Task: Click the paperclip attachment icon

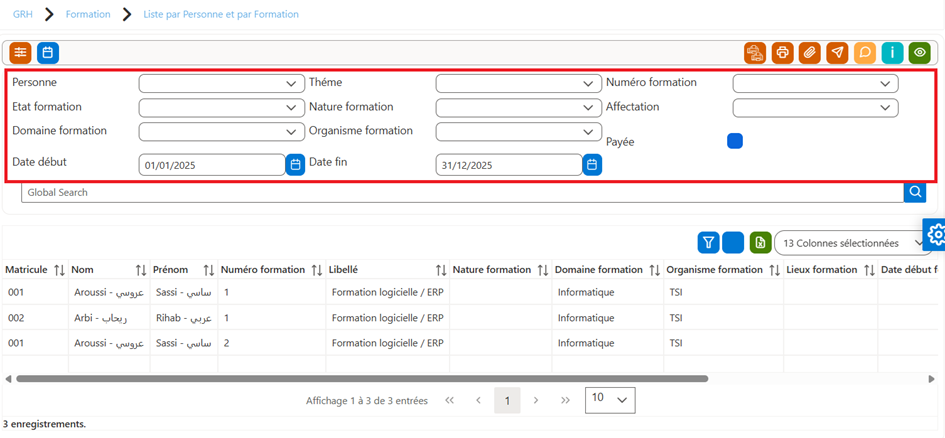Action: pos(810,53)
